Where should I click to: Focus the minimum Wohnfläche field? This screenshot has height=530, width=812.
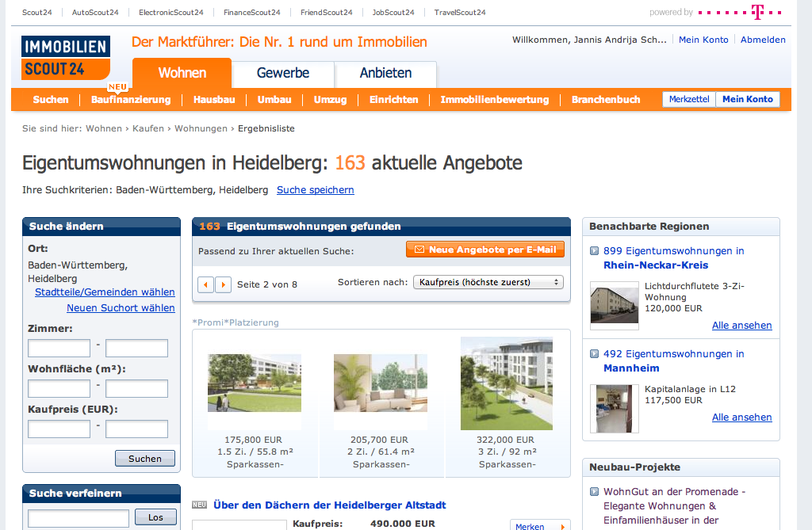pos(59,389)
